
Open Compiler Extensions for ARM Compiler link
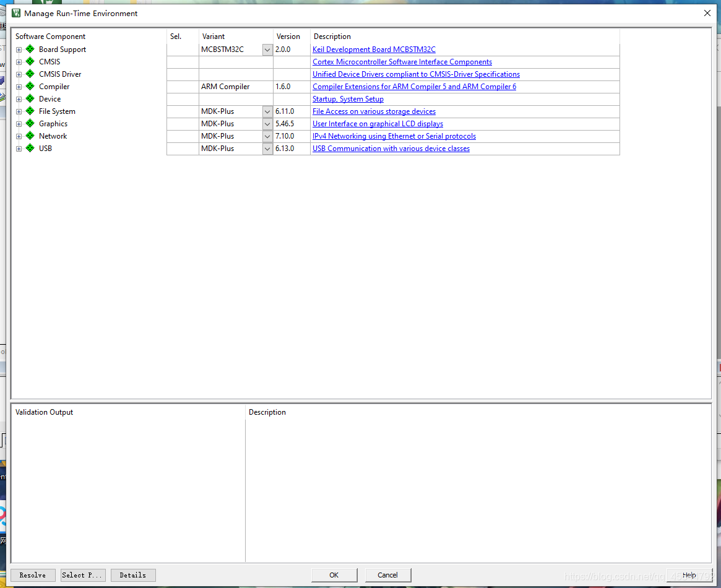414,87
